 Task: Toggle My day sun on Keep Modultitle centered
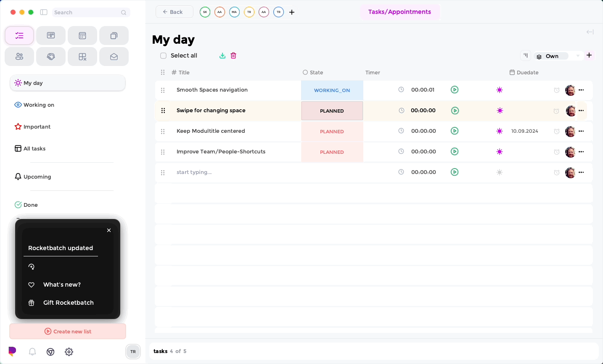point(500,131)
